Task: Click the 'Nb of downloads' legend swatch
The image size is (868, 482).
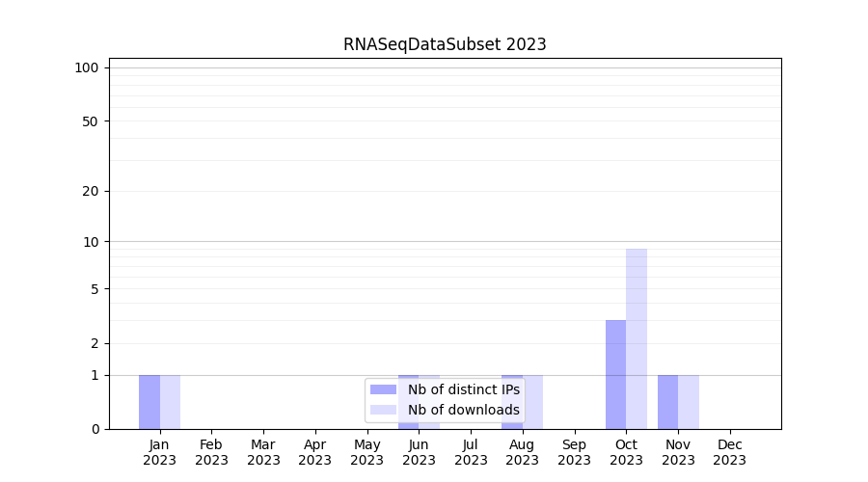Action: pos(383,410)
